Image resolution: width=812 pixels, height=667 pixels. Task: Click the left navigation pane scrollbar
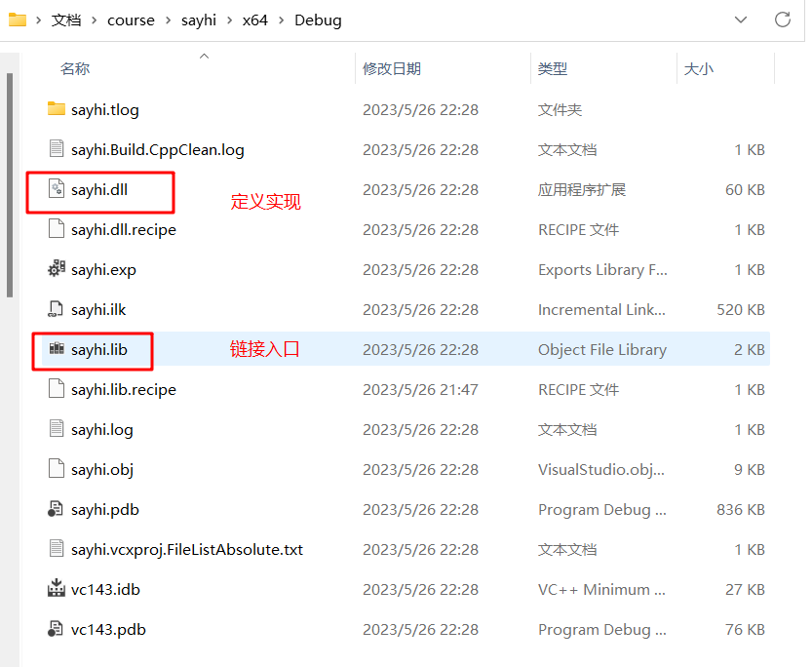point(10,185)
